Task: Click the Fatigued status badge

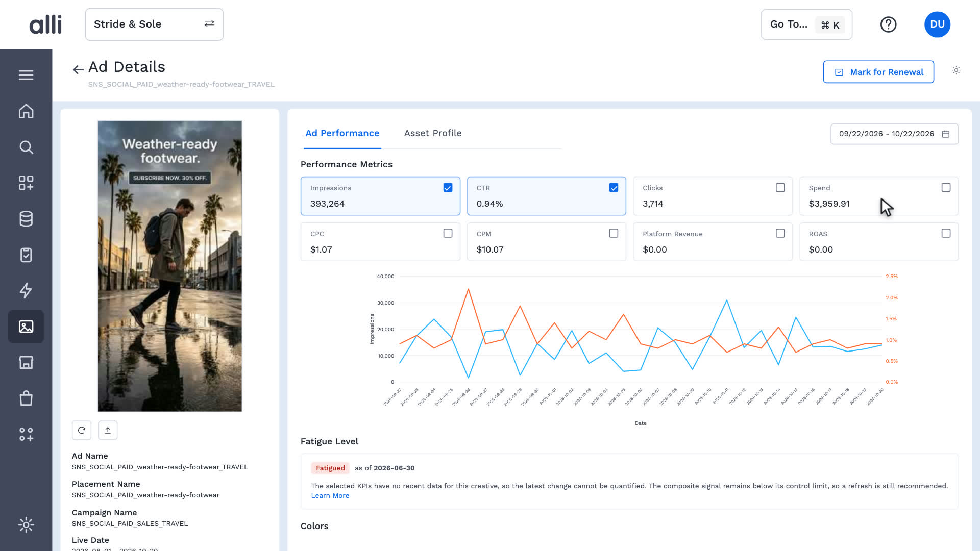Action: point(330,468)
